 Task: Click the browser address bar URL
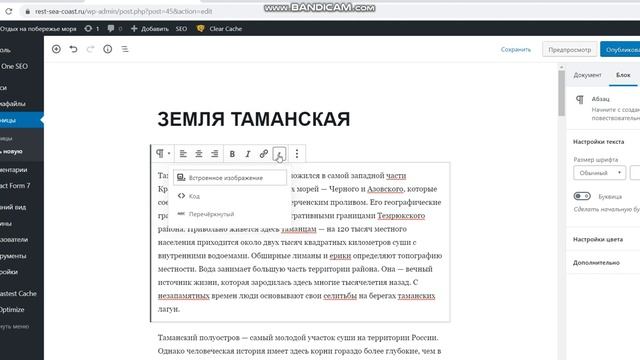click(x=123, y=11)
